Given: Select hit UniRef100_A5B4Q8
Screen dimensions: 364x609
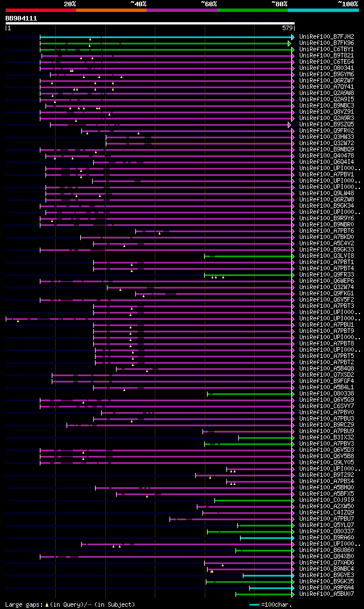Looking at the screenshot, I should click(326, 368).
